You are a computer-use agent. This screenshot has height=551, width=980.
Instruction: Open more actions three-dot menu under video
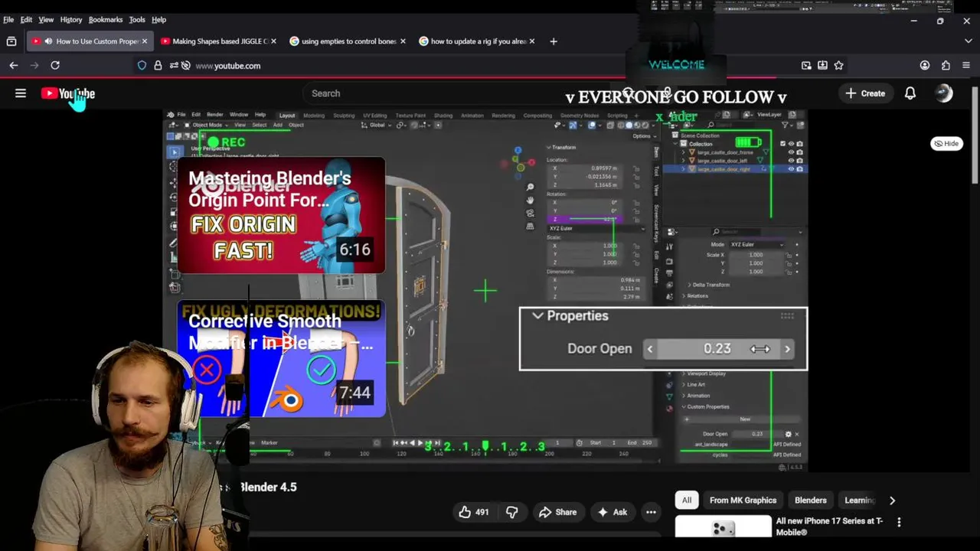click(x=651, y=512)
